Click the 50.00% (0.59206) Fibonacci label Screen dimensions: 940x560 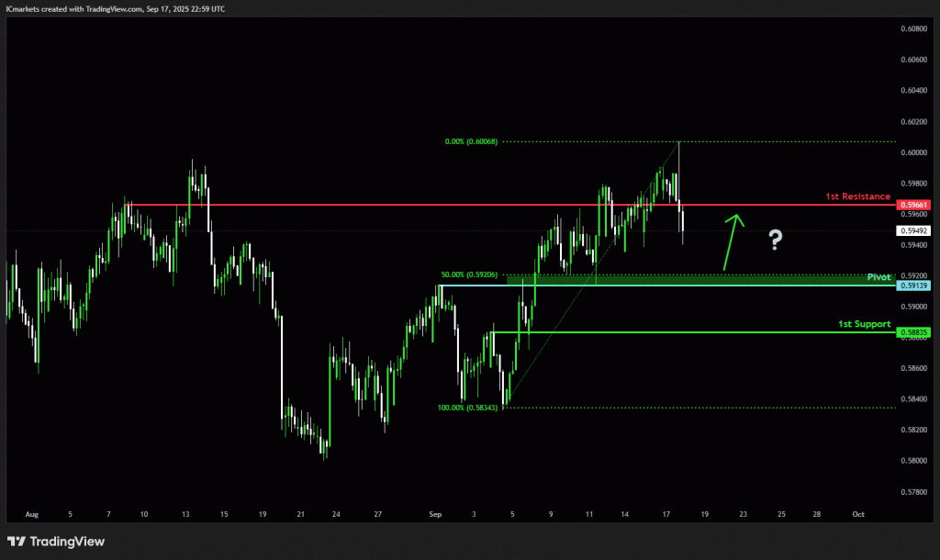point(469,274)
